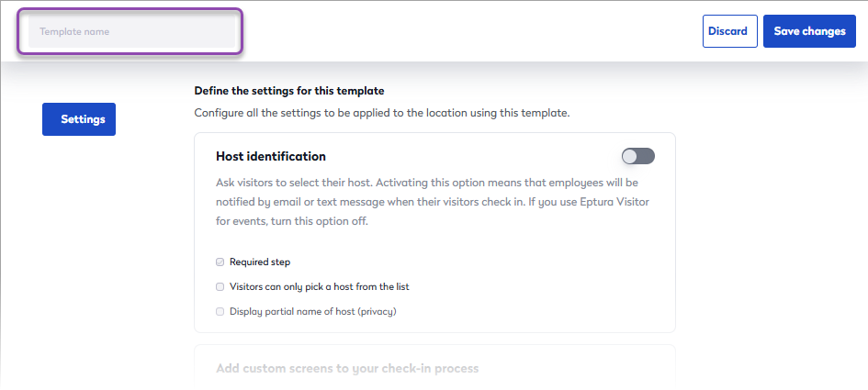Discard the template changes
The height and width of the screenshot is (390, 868).
[729, 31]
